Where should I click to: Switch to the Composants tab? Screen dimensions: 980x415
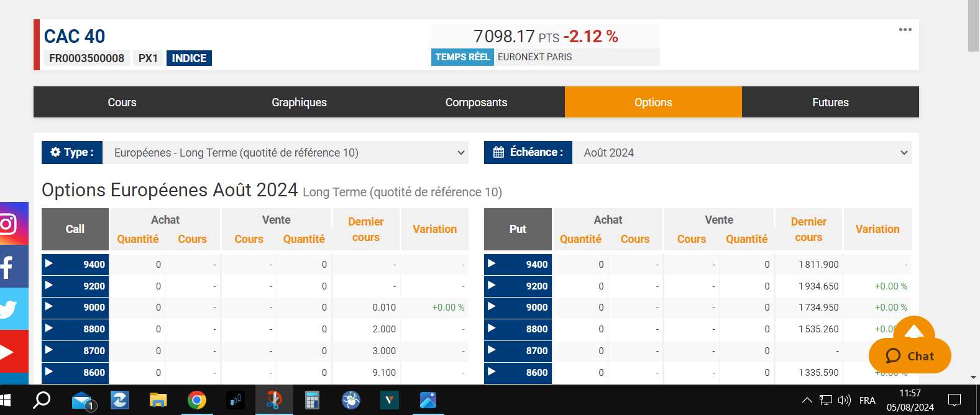(476, 102)
